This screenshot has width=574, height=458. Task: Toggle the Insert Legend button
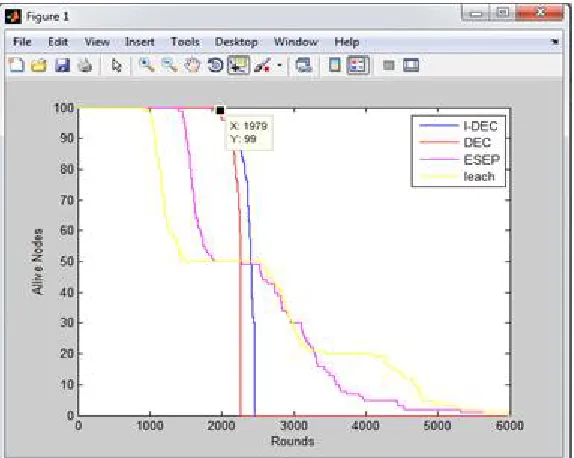point(358,66)
